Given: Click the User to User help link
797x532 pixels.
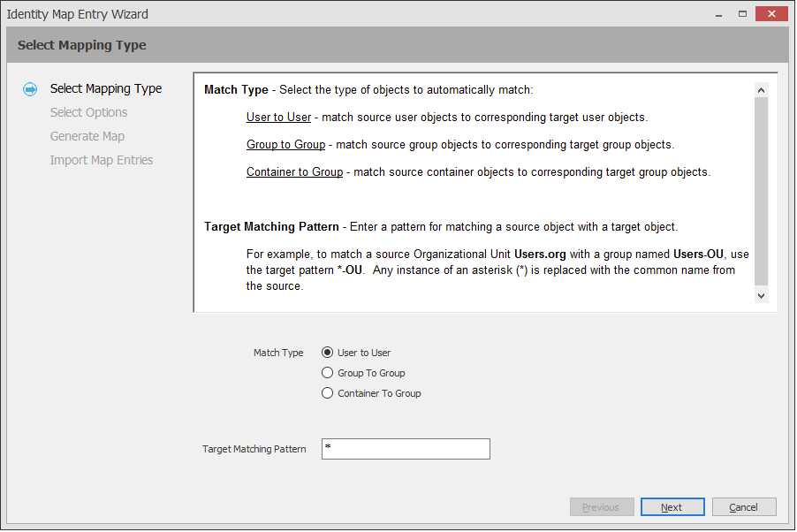Looking at the screenshot, I should [278, 118].
